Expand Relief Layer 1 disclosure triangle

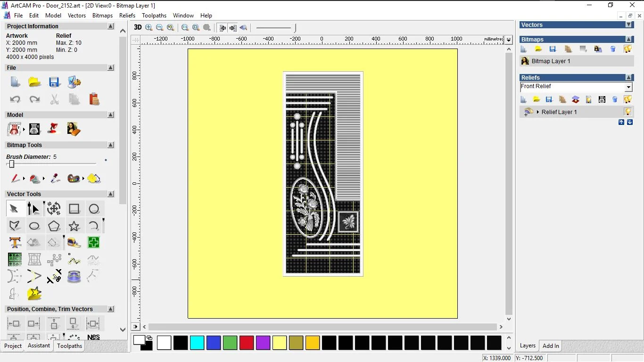tap(538, 112)
